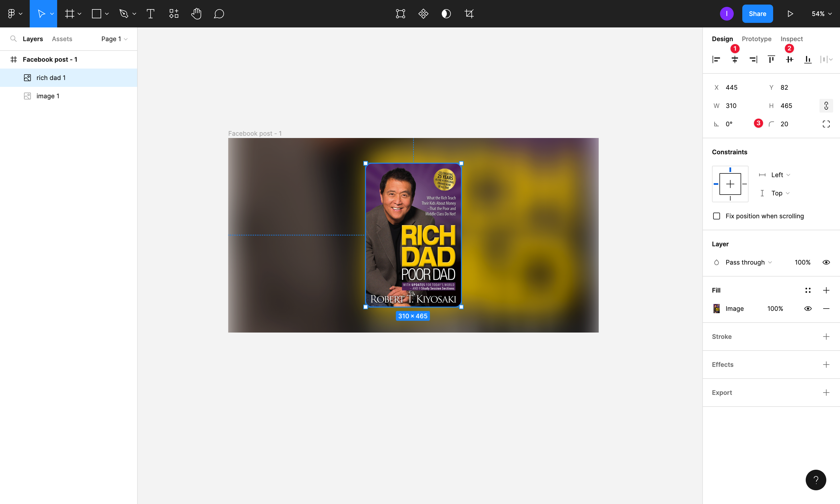Align selection to the top
This screenshot has width=840, height=504.
pyautogui.click(x=771, y=59)
